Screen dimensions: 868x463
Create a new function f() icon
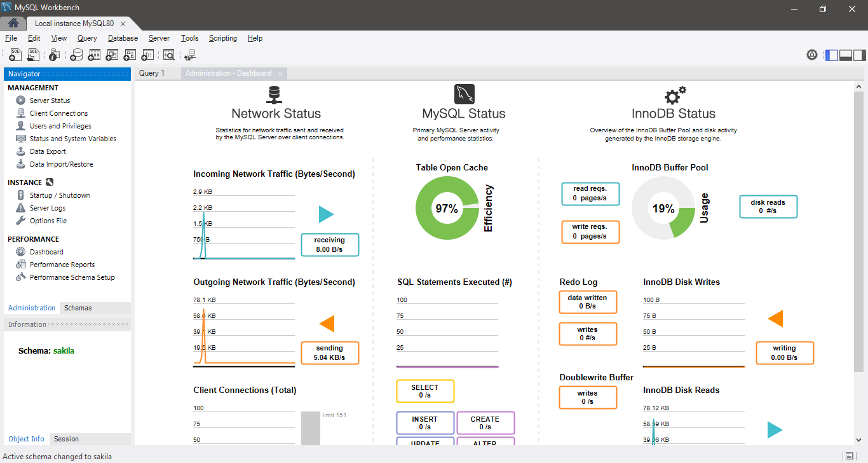click(147, 55)
